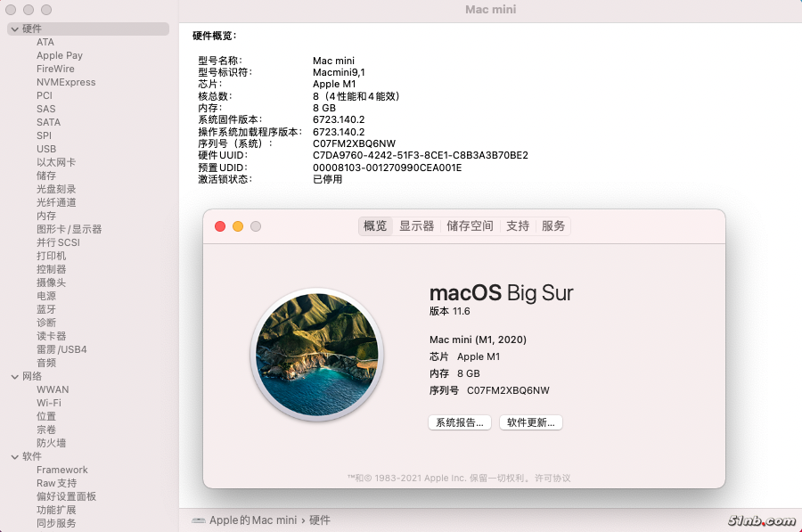The width and height of the screenshot is (802, 532).
Task: Click 硬件 in the bottom path bar
Action: pyautogui.click(x=320, y=520)
